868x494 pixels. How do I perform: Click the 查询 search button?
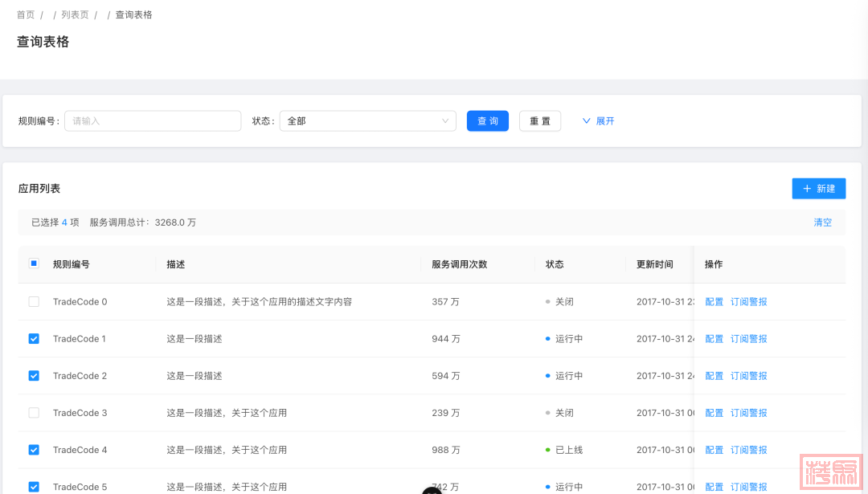487,121
